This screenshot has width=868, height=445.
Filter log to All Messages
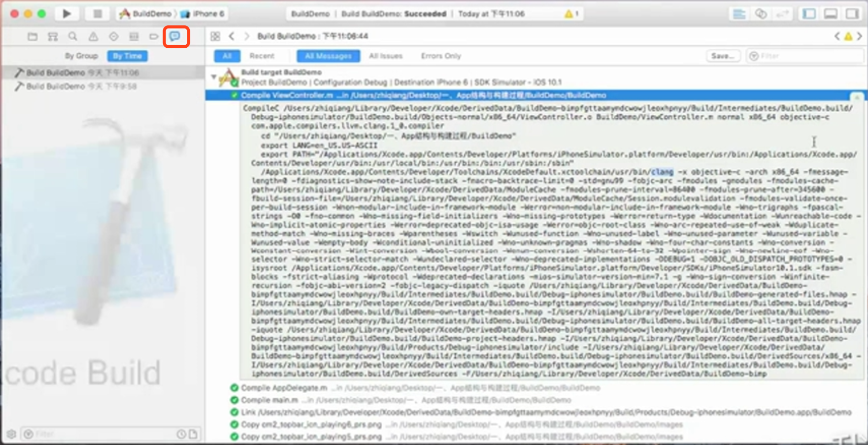tap(328, 56)
